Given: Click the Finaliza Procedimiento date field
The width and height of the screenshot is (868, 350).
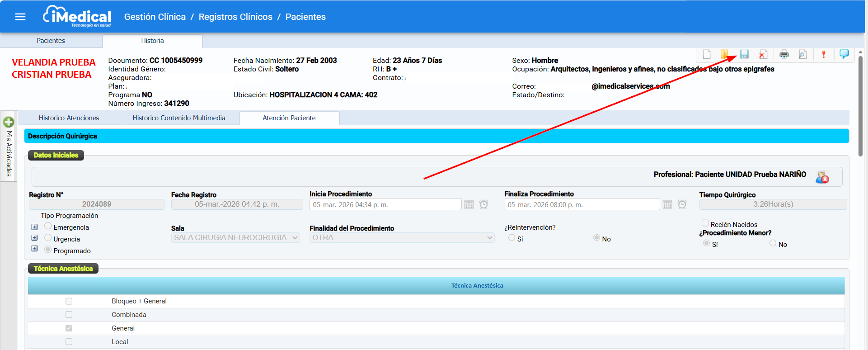Looking at the screenshot, I should pyautogui.click(x=581, y=205).
